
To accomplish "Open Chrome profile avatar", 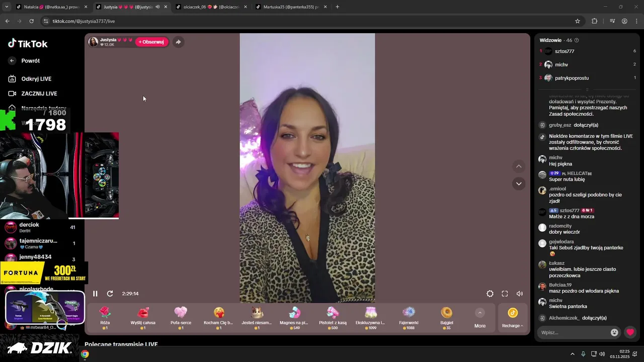I will click(624, 21).
